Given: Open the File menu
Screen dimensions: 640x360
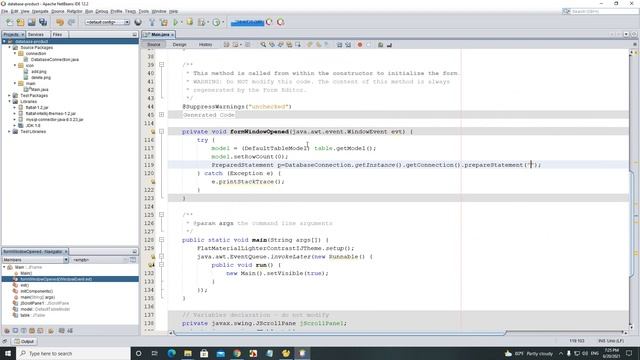Looking at the screenshot, I should tap(4, 11).
